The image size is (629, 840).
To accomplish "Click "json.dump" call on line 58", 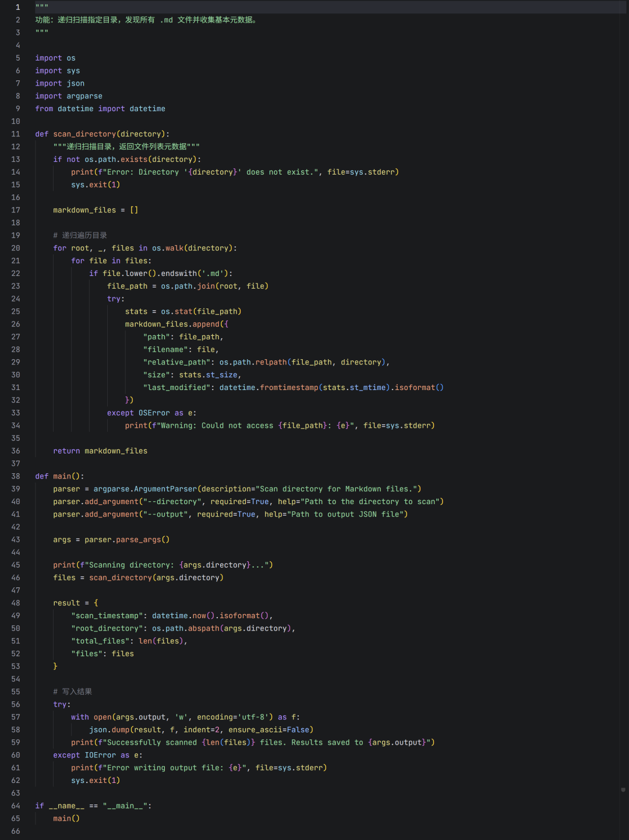I will pyautogui.click(x=109, y=730).
